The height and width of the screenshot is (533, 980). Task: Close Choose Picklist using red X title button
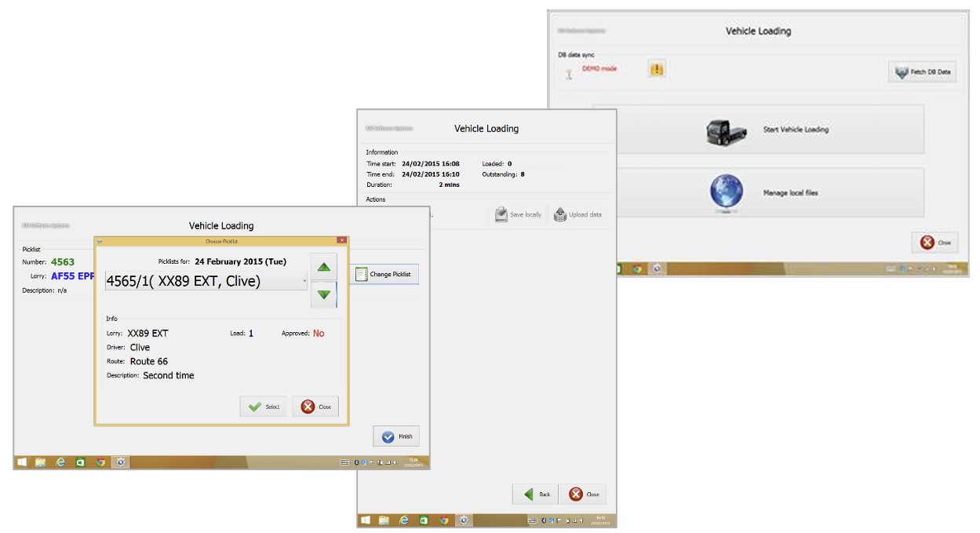point(341,241)
